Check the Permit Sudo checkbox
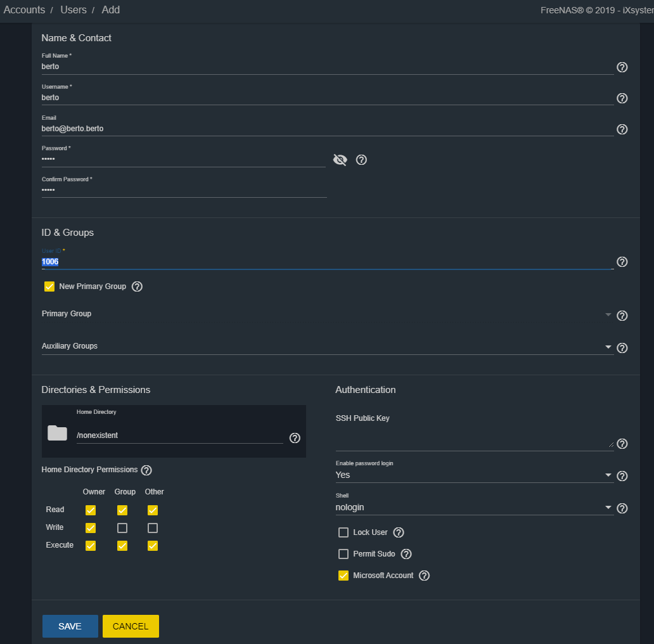Viewport: 654px width, 644px height. tap(343, 554)
